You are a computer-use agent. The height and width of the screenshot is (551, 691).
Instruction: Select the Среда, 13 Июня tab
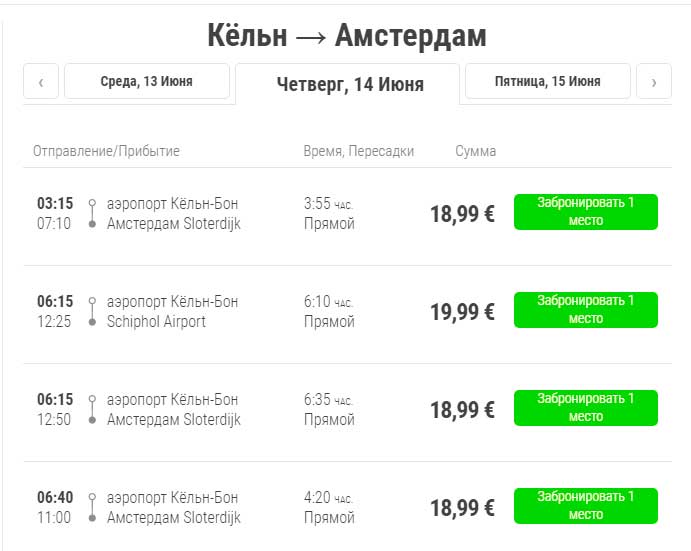pos(147,81)
